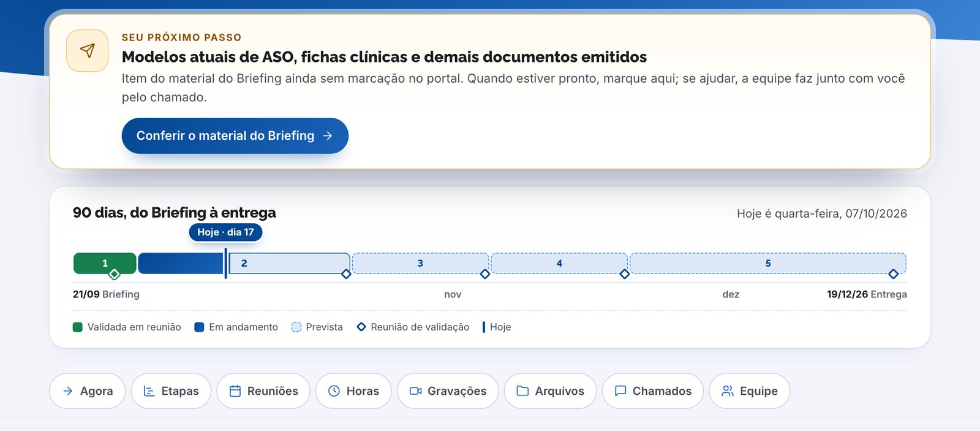Switch to the Reuniões tab
This screenshot has width=980, height=431.
coord(263,391)
